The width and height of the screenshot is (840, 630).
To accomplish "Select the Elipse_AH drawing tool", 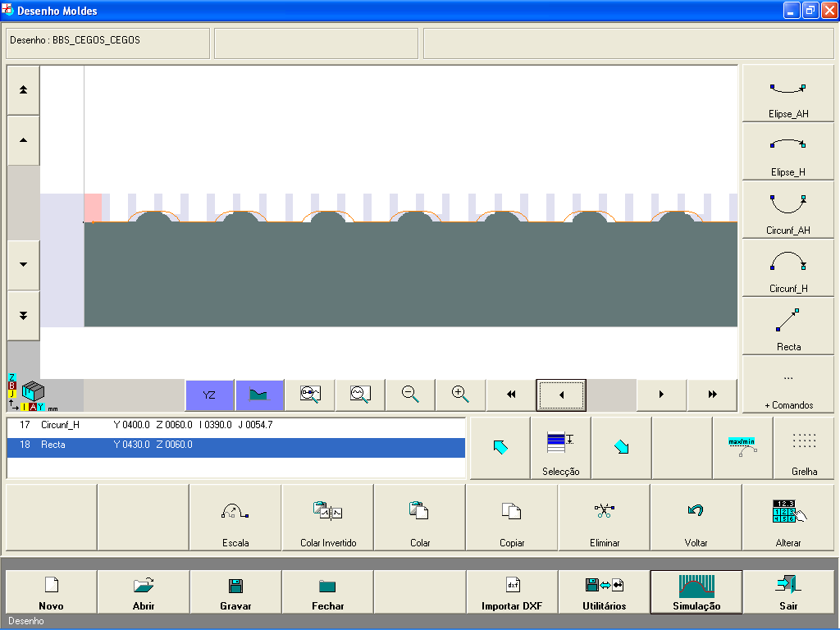I will tap(787, 94).
